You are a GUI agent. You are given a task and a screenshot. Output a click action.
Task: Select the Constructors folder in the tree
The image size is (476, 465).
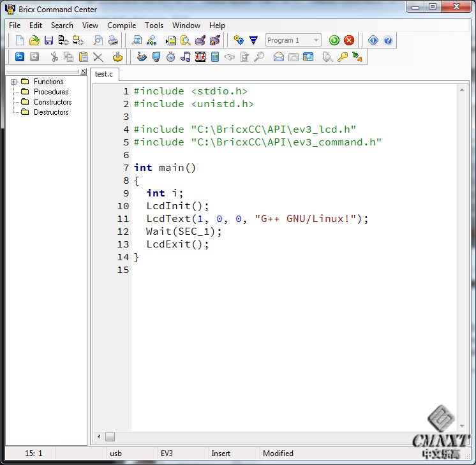(x=52, y=102)
